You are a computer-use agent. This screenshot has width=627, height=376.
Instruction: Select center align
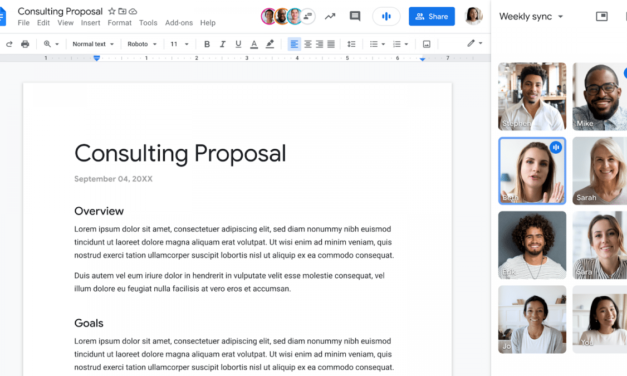308,44
